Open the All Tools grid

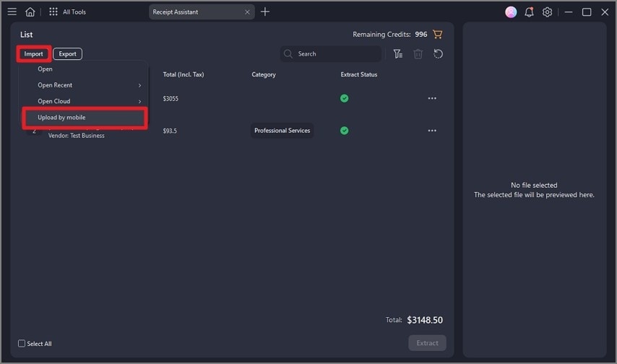point(53,12)
